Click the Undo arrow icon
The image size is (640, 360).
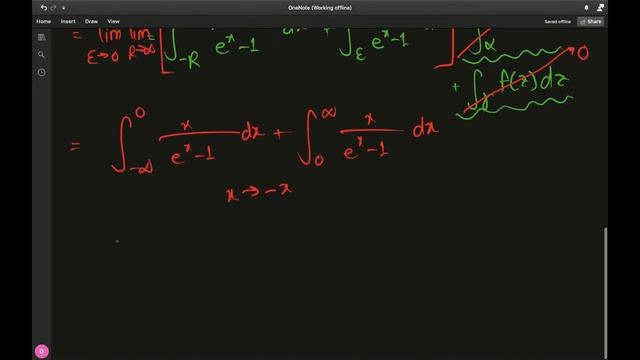pos(44,8)
